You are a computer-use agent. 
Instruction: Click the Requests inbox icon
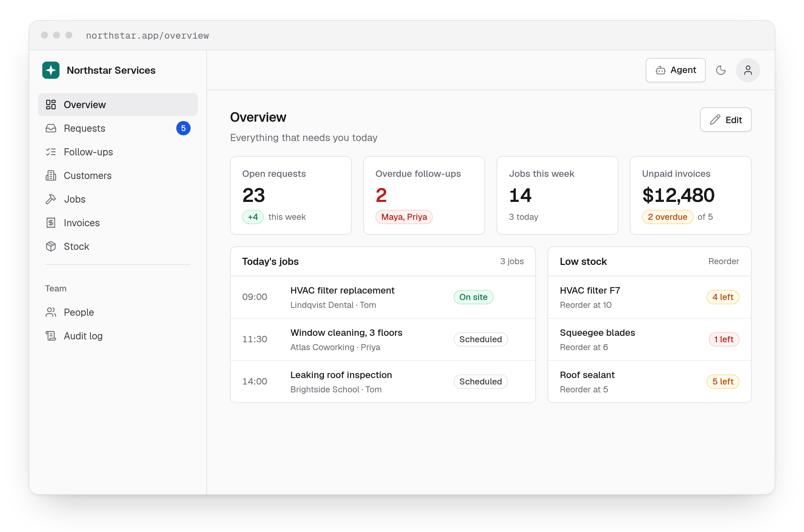pos(51,128)
